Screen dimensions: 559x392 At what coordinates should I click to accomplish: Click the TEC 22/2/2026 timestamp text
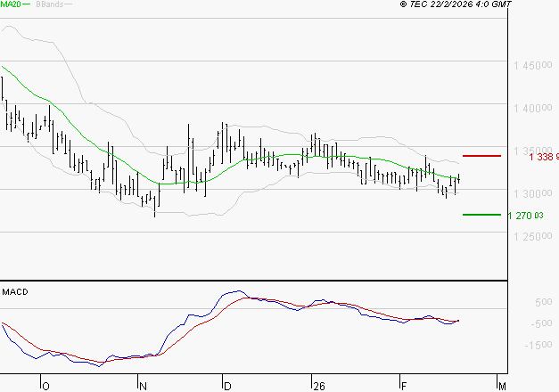coord(456,4)
